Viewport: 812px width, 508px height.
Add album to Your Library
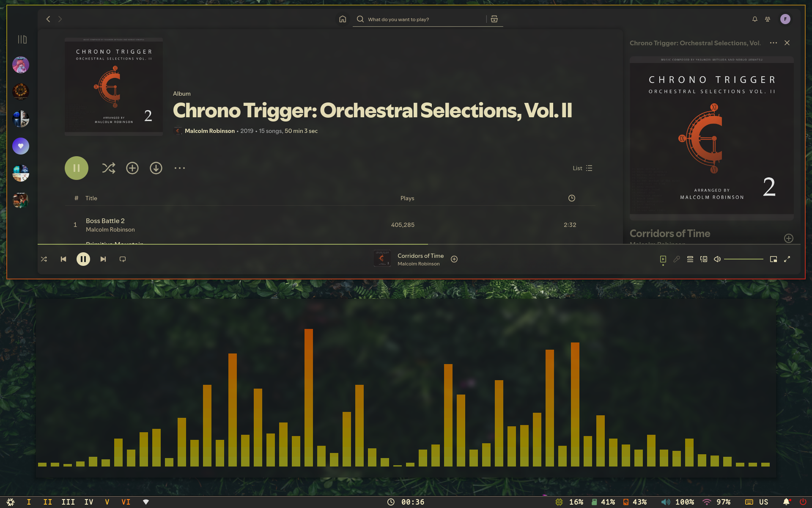coord(132,168)
